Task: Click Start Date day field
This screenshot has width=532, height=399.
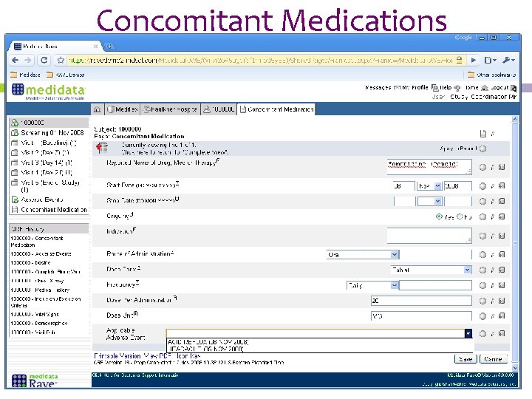Action: (x=404, y=186)
